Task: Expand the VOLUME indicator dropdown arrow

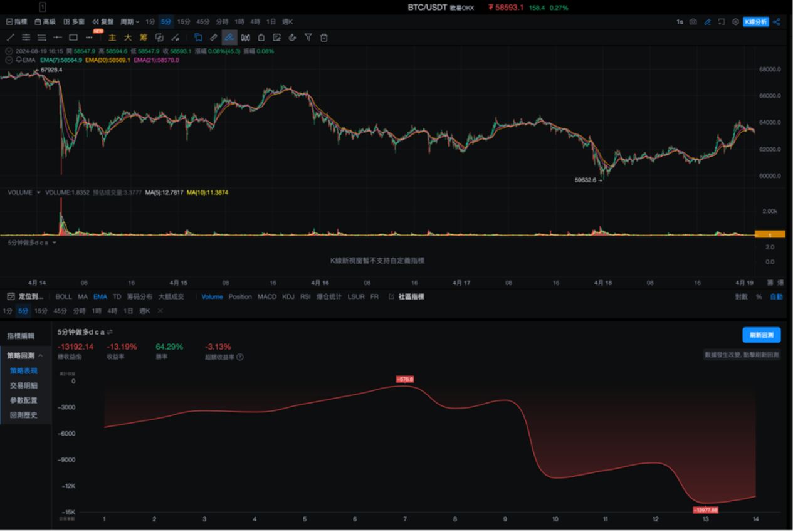Action: tap(39, 192)
